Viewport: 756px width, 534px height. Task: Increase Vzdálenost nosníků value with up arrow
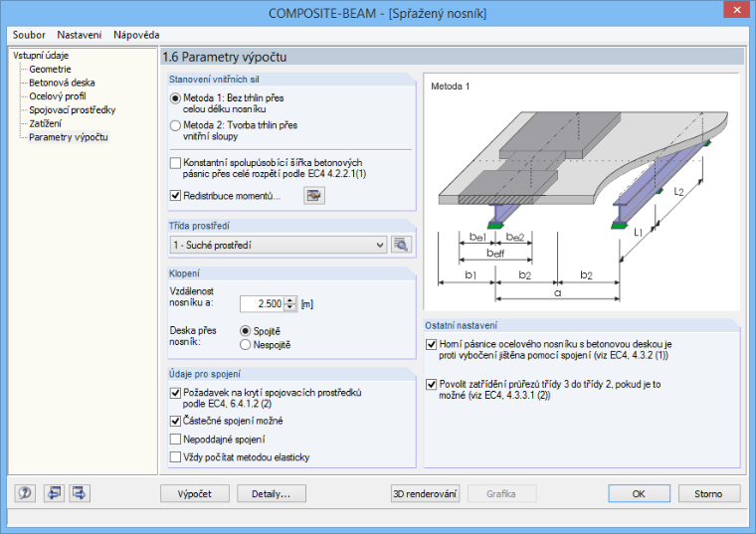[290, 300]
